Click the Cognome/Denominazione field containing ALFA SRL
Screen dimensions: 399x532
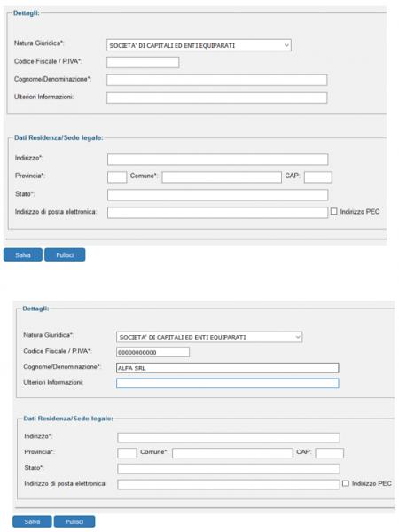pyautogui.click(x=227, y=368)
